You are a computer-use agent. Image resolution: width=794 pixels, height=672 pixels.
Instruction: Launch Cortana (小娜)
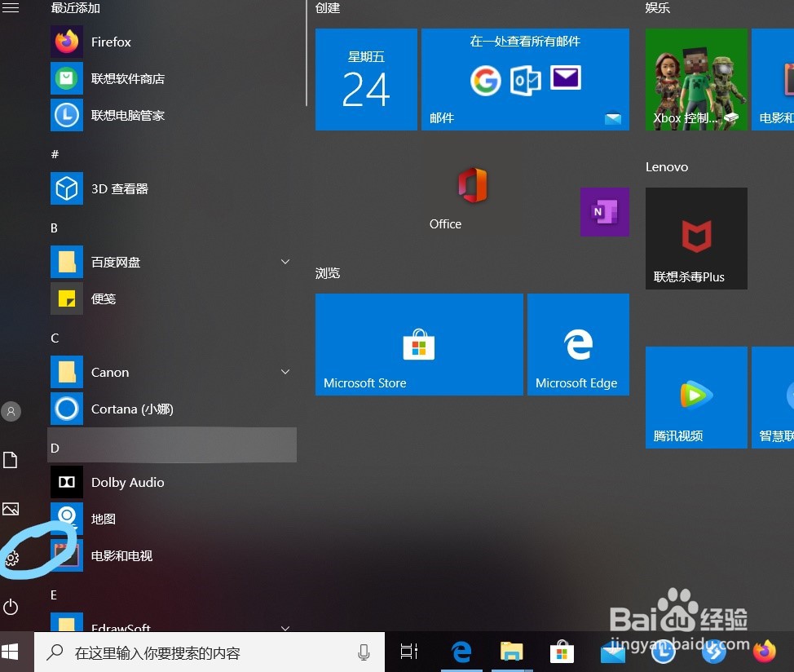pyautogui.click(x=172, y=409)
